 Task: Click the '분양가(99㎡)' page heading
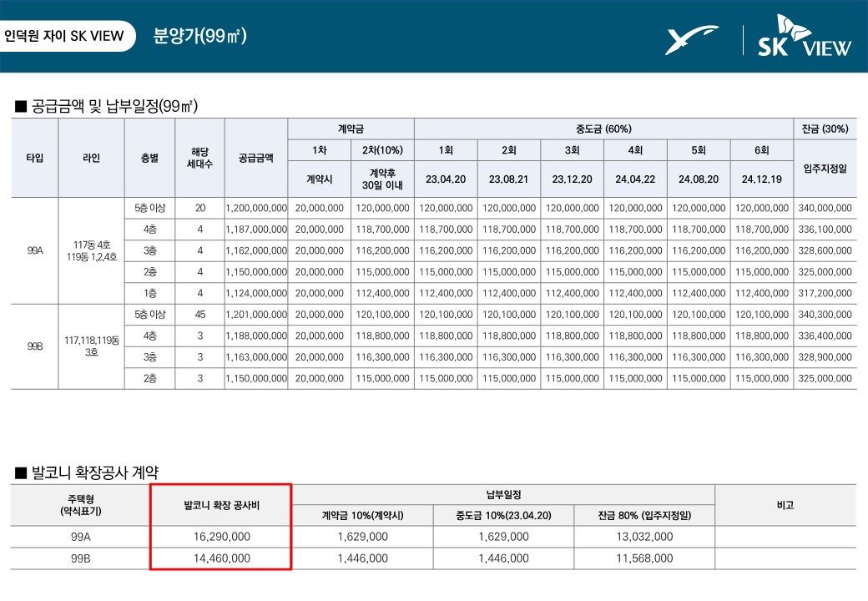pos(199,36)
